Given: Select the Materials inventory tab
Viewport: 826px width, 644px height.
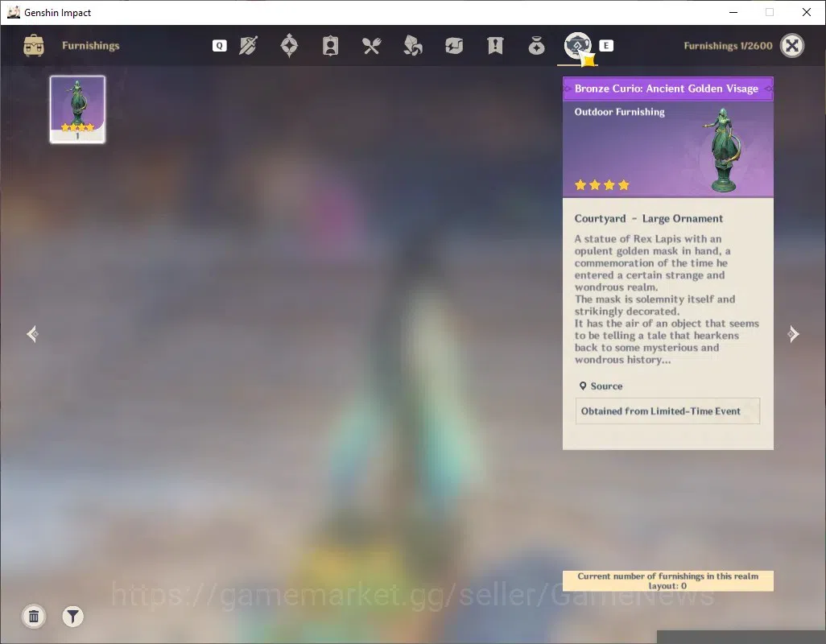Looking at the screenshot, I should pyautogui.click(x=412, y=46).
